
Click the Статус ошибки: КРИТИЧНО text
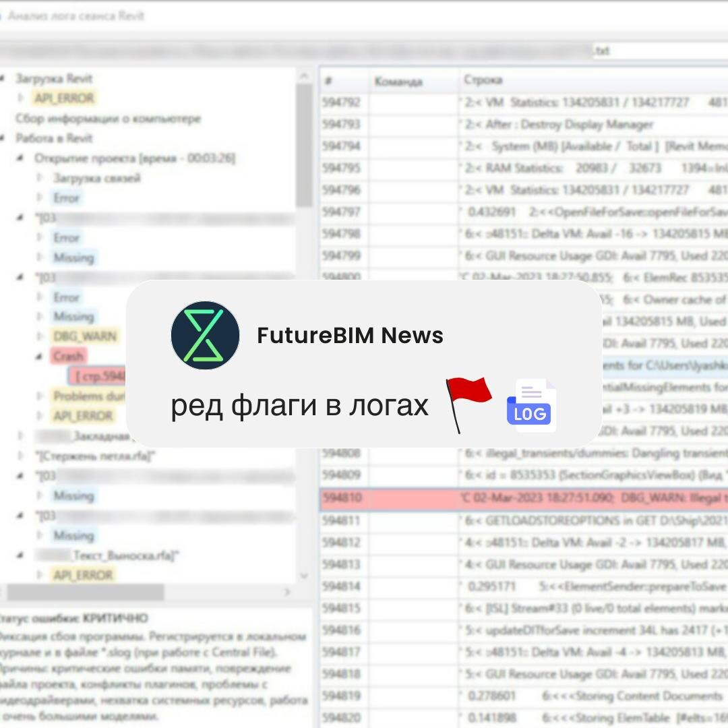[x=73, y=618]
